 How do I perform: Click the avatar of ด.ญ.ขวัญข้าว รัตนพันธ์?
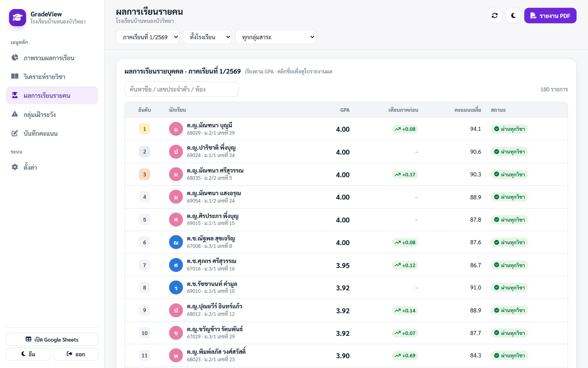176,333
